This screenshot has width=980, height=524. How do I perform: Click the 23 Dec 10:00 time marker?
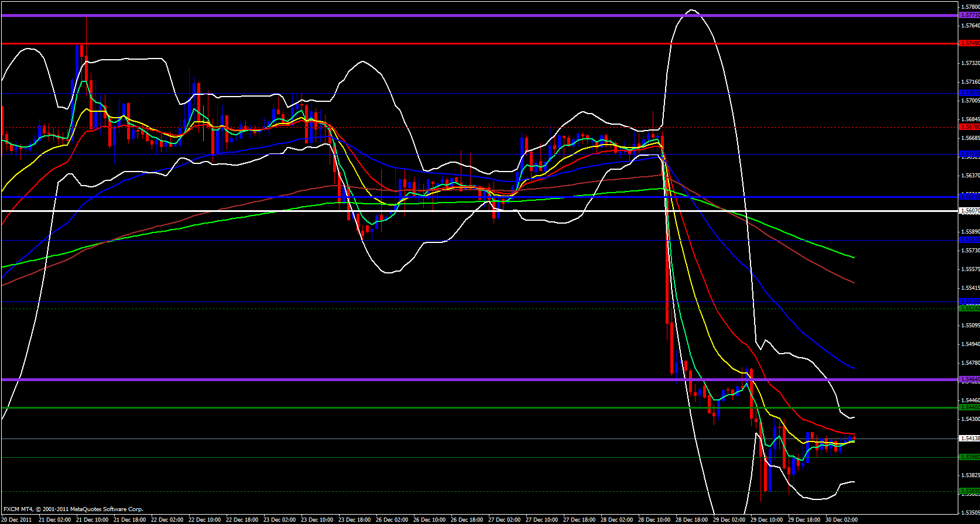[317, 519]
